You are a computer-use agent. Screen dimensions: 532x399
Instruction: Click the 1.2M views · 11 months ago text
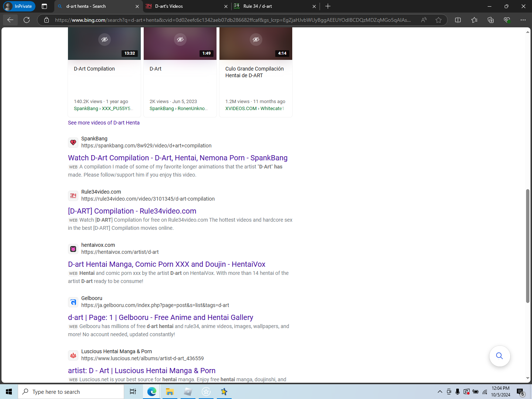[255, 102]
